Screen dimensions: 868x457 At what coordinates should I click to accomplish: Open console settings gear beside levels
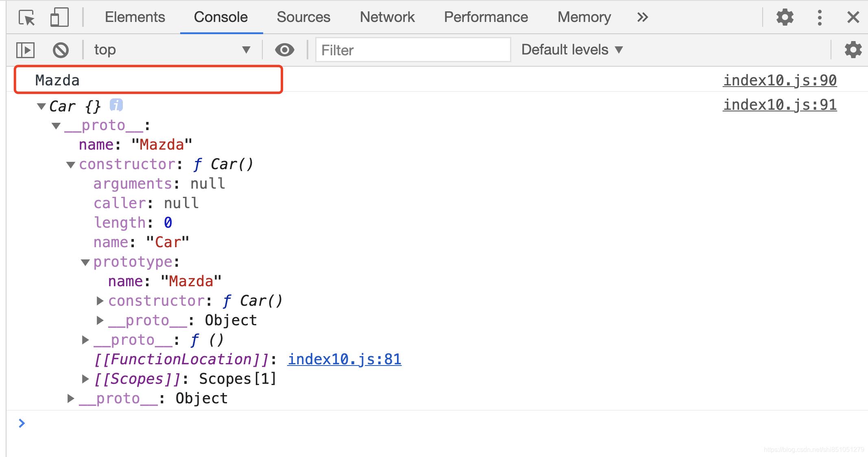click(853, 50)
